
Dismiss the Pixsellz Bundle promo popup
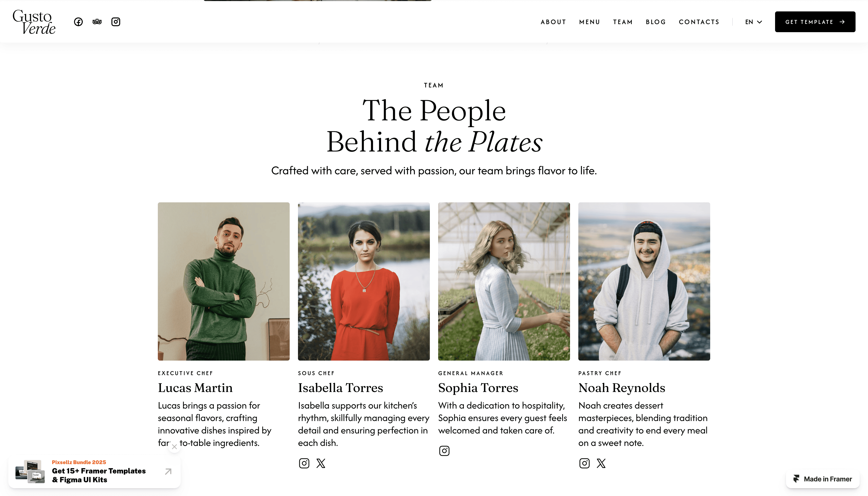click(x=174, y=447)
